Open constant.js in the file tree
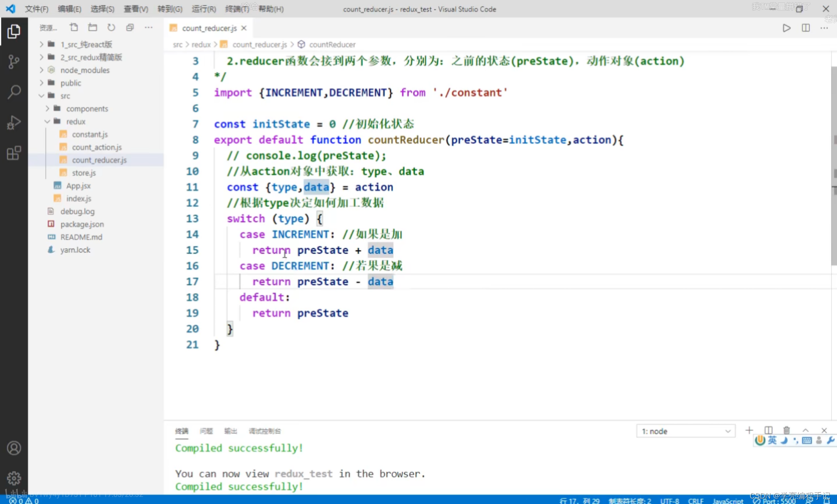Image resolution: width=837 pixels, height=504 pixels. coord(96,134)
